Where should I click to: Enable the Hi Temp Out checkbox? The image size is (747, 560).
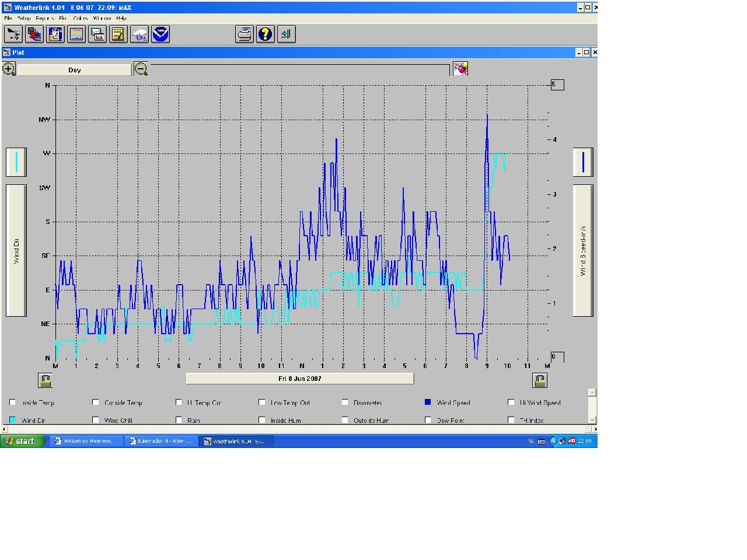coord(179,402)
